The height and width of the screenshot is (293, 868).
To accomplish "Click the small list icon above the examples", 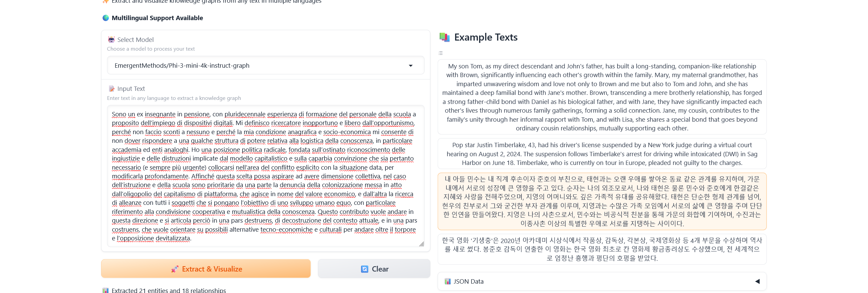I will pyautogui.click(x=440, y=53).
